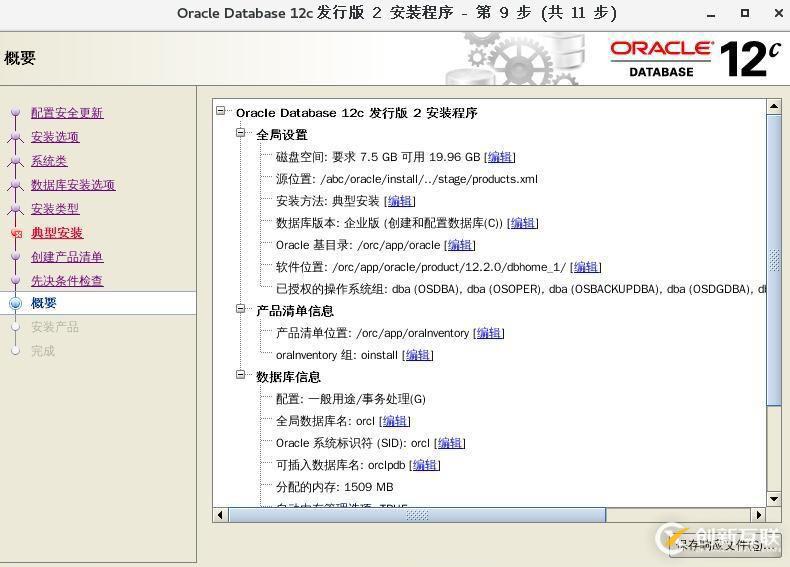Select the 源位置 products.xml row
The width and height of the screenshot is (790, 567).
(407, 179)
